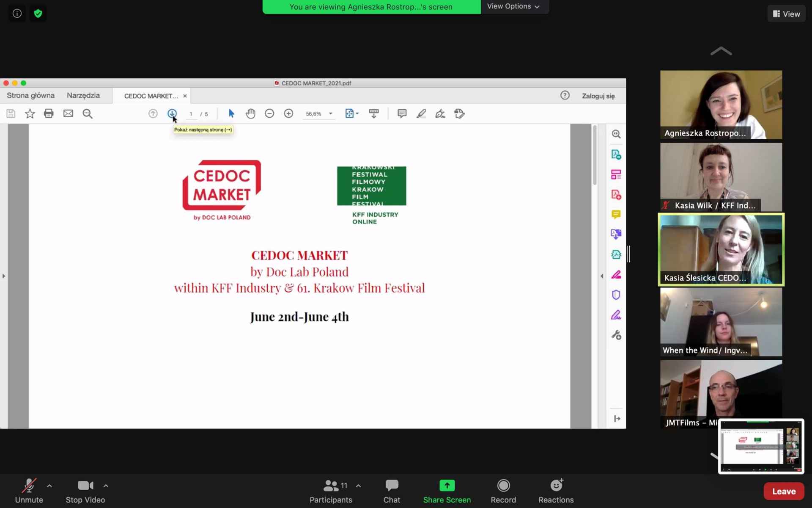This screenshot has width=812, height=508.
Task: Open the find text magnifier in toolbar
Action: [88, 113]
